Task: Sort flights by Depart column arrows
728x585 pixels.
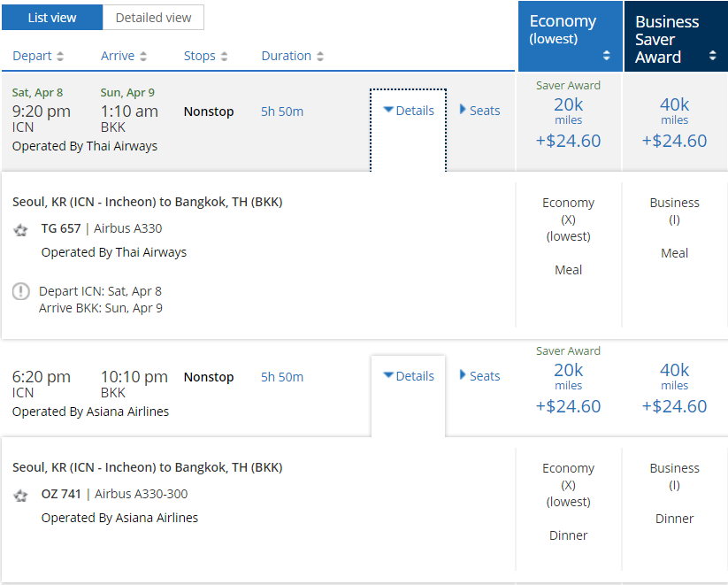Action: (60, 57)
